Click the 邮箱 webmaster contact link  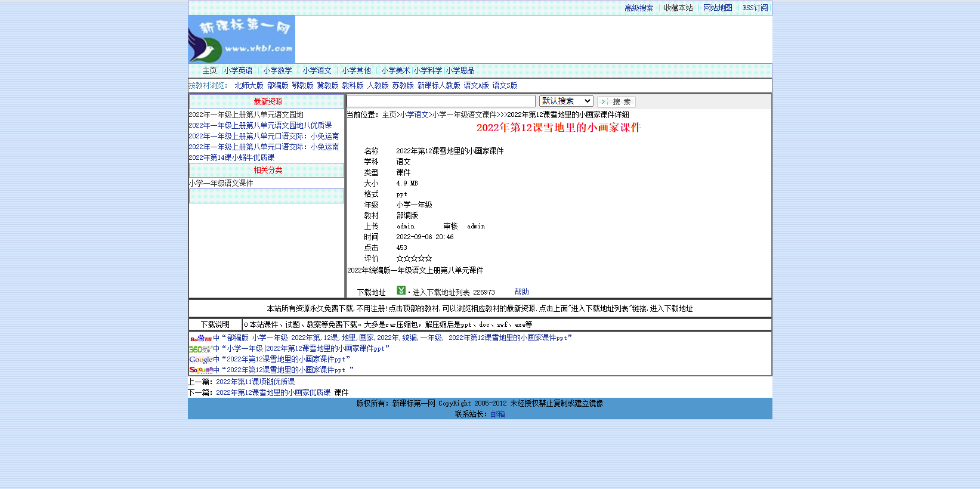498,414
